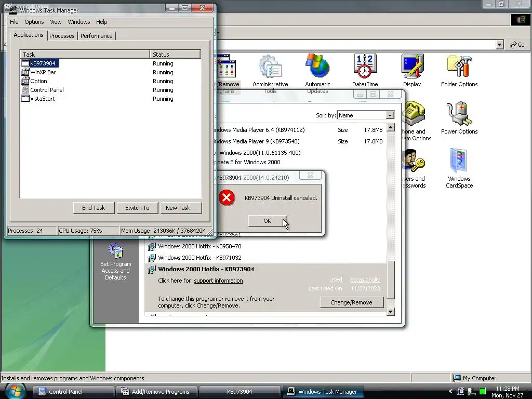Select Update 5 for Windows 2000 entry
532x399 pixels.
click(x=247, y=162)
